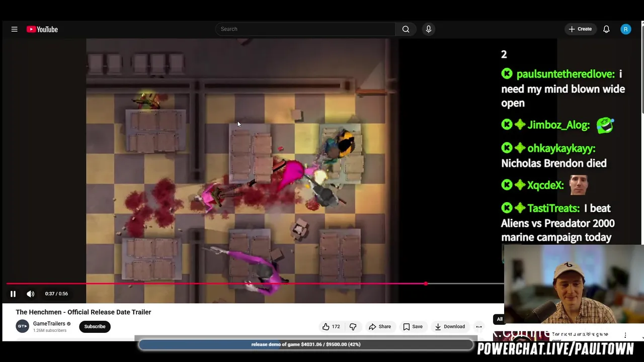Click the green emote in Jimboz_Alog message
The height and width of the screenshot is (362, 644).
click(605, 125)
